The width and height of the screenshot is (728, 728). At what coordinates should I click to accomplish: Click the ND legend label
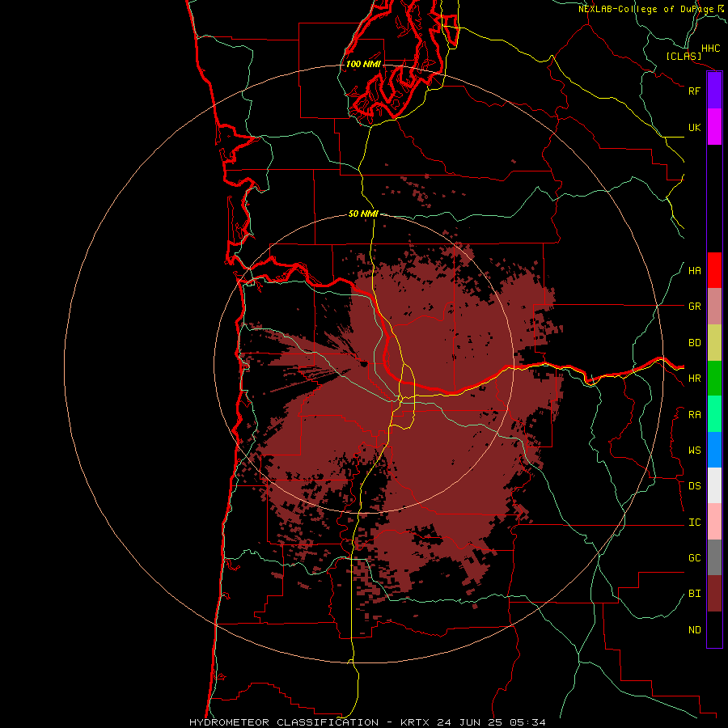[x=694, y=630]
